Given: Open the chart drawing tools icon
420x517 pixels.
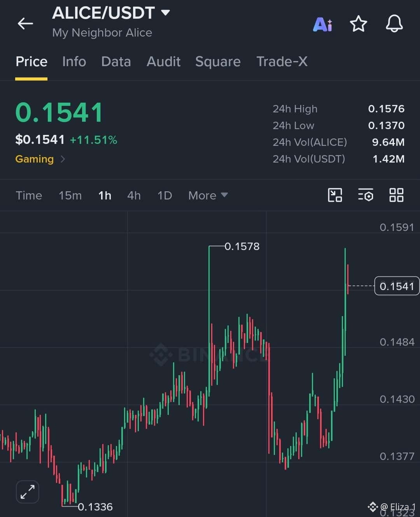Looking at the screenshot, I should coord(335,195).
